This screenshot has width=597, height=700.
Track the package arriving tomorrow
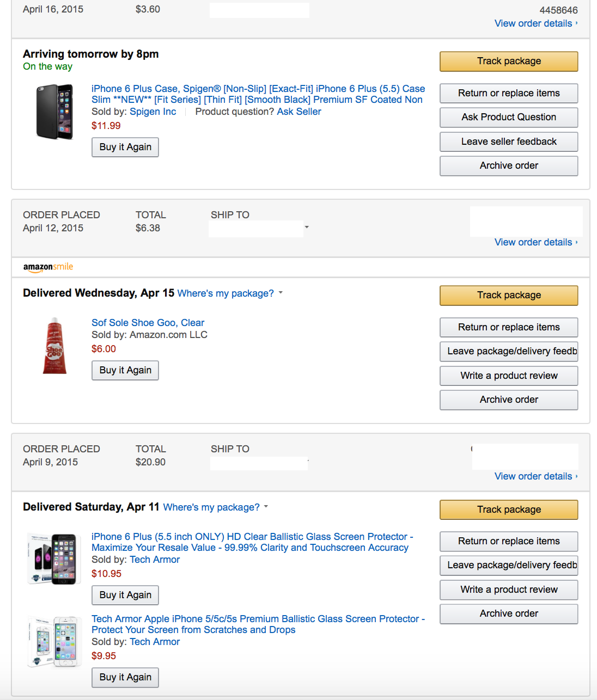pos(509,61)
